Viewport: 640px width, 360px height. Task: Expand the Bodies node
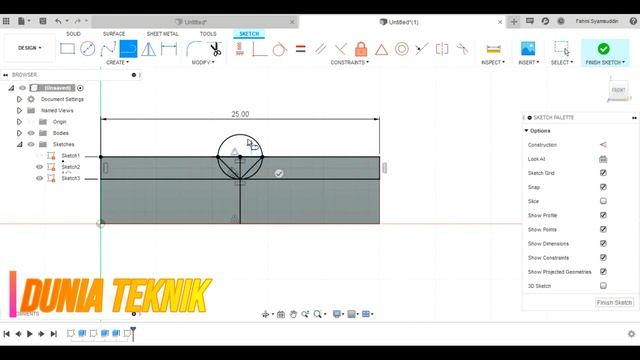[x=19, y=133]
